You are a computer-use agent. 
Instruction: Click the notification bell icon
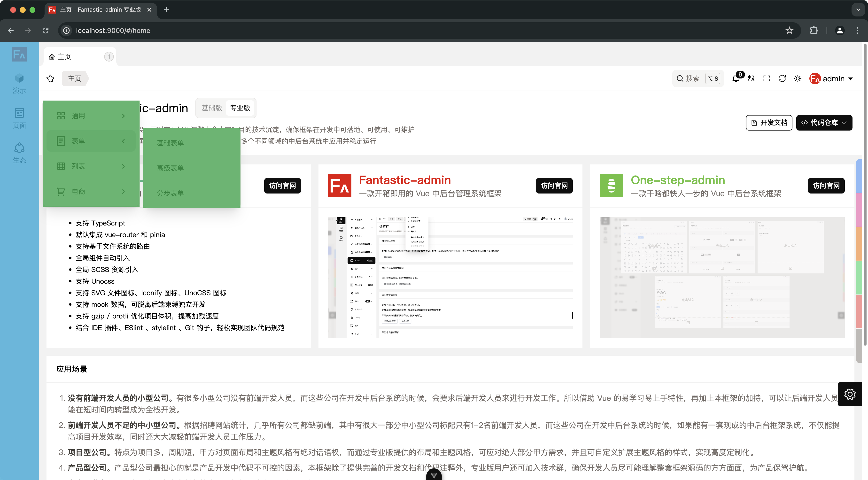point(736,79)
